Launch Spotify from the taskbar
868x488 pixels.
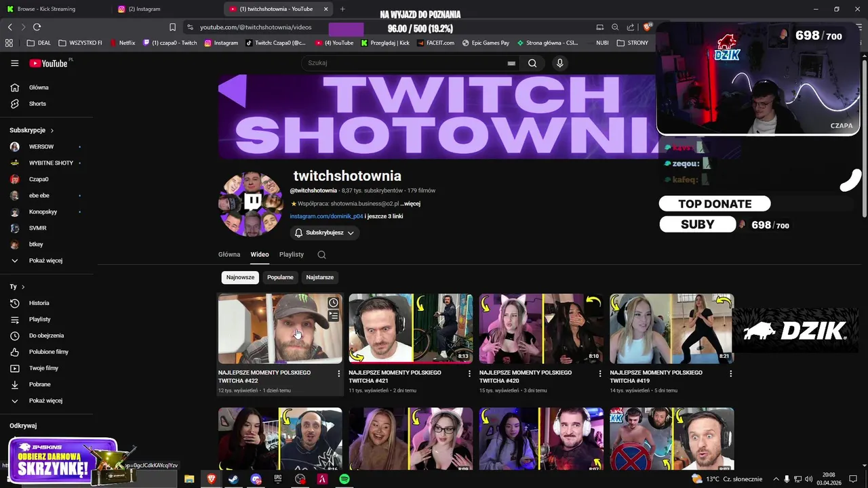tap(344, 479)
